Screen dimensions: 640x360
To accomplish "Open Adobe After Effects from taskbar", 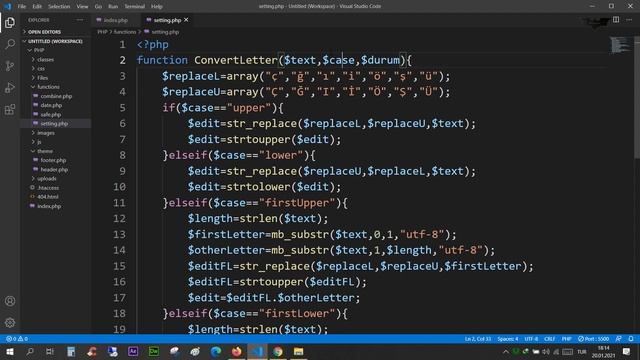I will (x=133, y=351).
